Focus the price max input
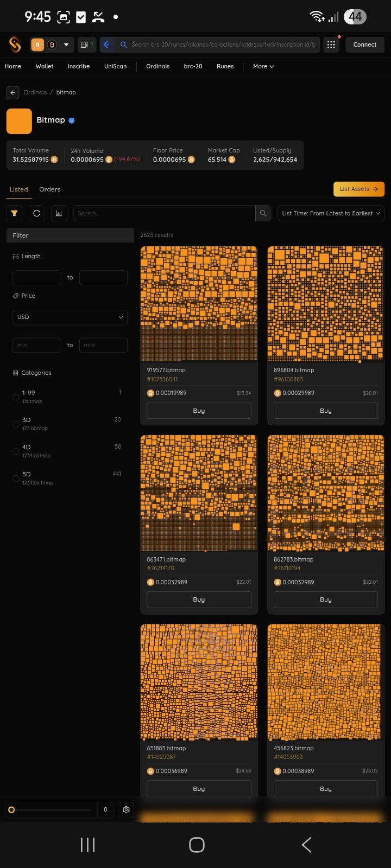The height and width of the screenshot is (868, 391). [103, 345]
